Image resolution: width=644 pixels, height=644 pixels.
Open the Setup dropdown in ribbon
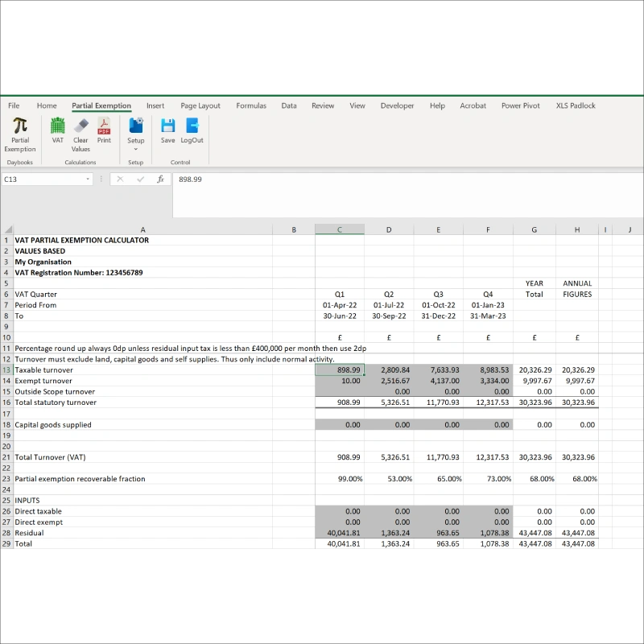pos(135,149)
